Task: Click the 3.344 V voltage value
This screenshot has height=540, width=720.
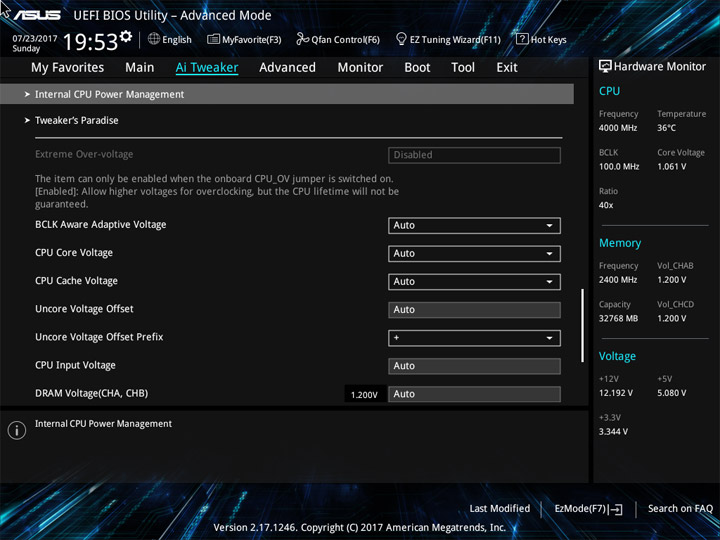Action: click(x=613, y=431)
